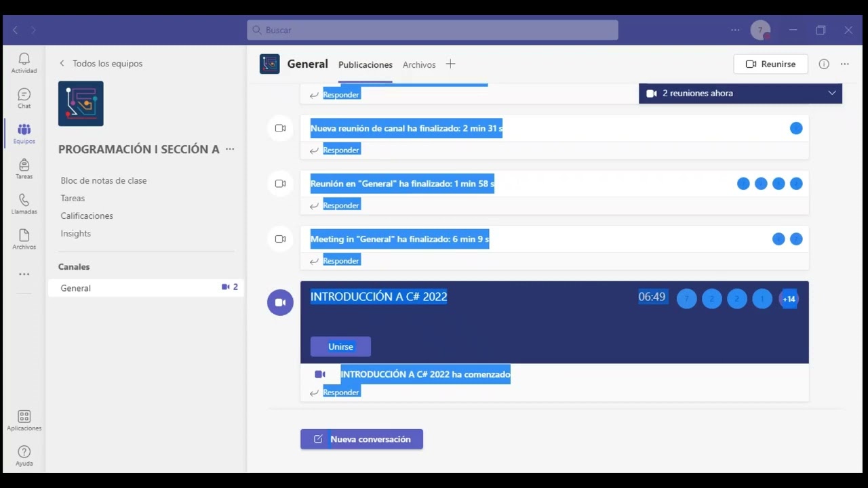The height and width of the screenshot is (488, 868).
Task: Open Insights in team menu
Action: [75, 234]
